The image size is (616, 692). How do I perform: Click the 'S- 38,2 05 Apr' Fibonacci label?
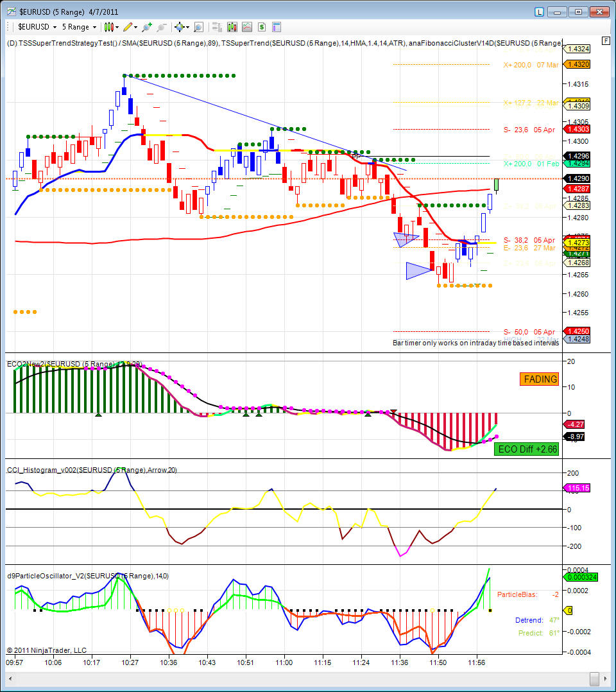click(529, 240)
